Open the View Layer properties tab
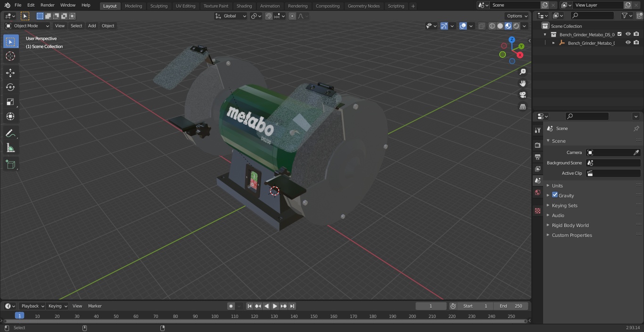This screenshot has width=644, height=332. (537, 169)
